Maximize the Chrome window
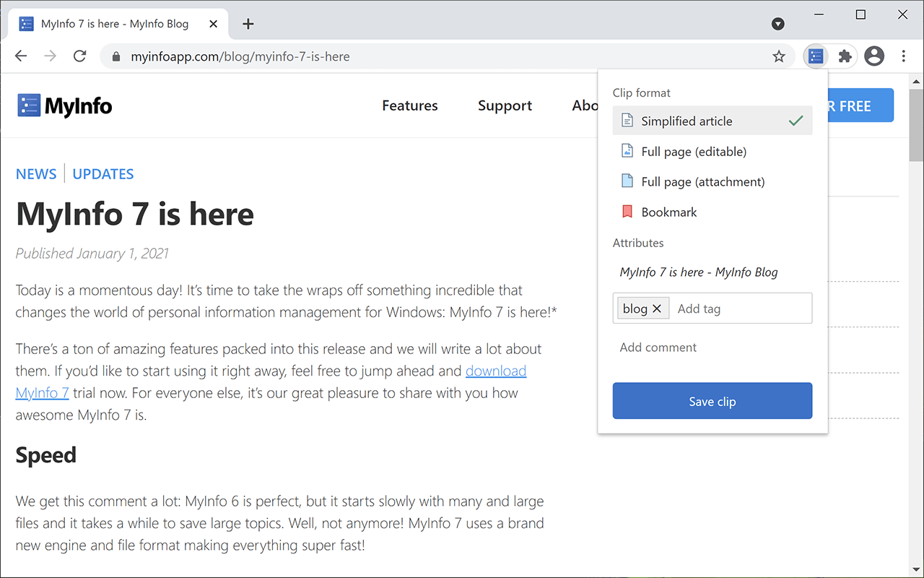The width and height of the screenshot is (924, 578). click(x=860, y=14)
